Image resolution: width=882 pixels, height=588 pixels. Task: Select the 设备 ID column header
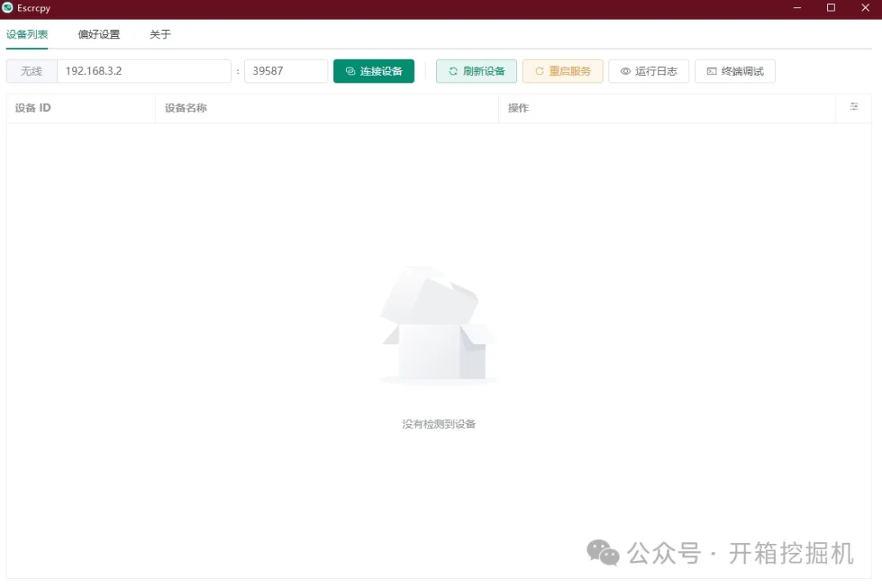pyautogui.click(x=33, y=108)
